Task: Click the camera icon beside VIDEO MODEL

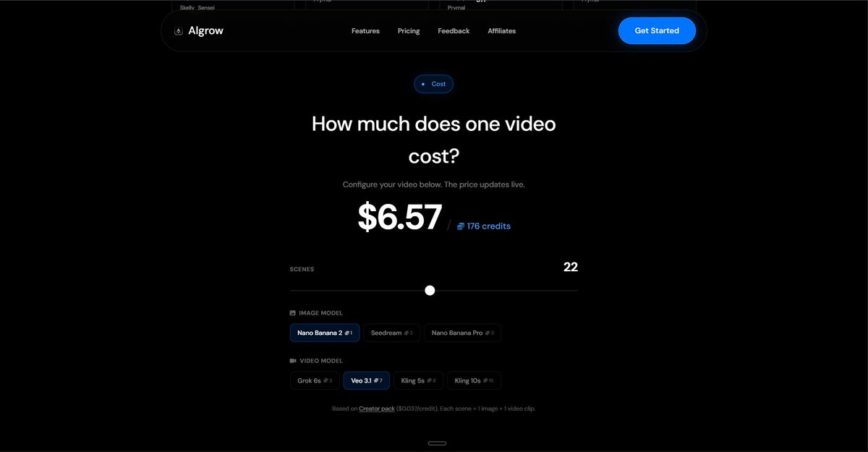Action: coord(293,361)
